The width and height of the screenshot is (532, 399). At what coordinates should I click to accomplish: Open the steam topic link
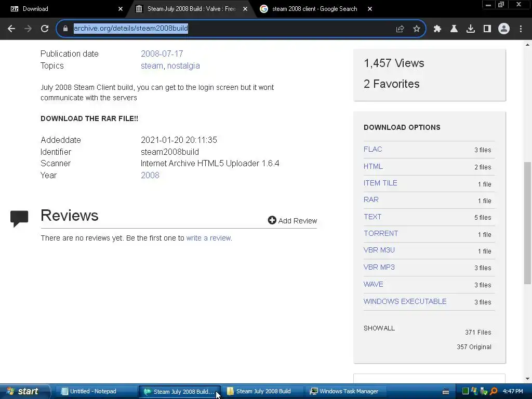click(x=152, y=65)
